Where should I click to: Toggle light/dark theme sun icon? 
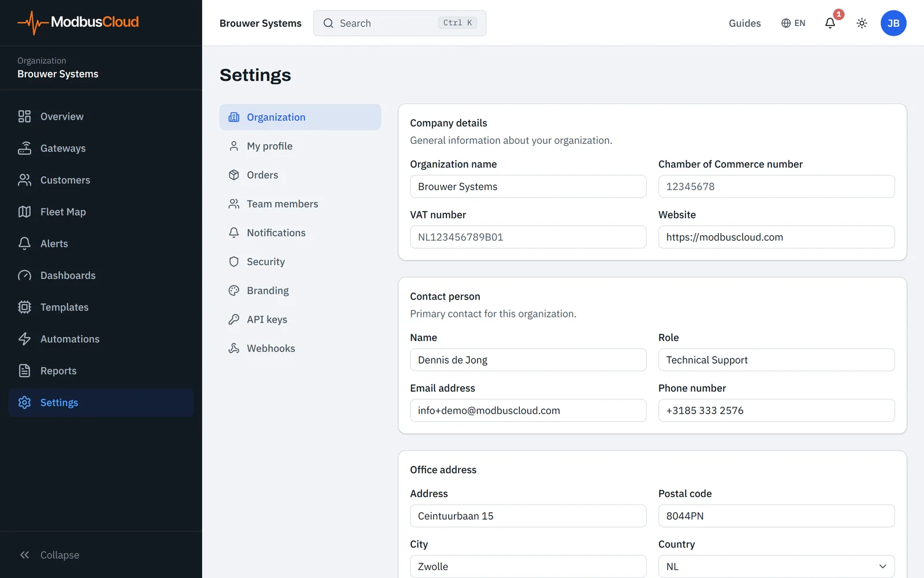[862, 23]
